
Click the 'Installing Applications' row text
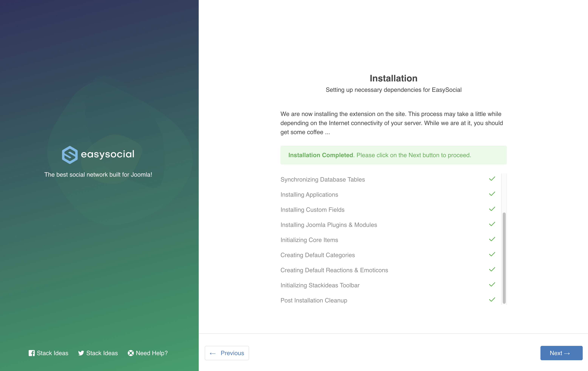[309, 195]
